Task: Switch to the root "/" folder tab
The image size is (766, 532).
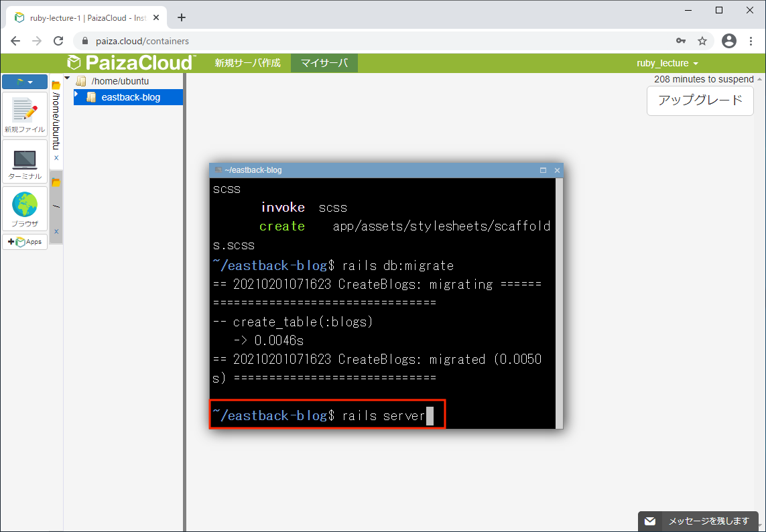Action: [x=56, y=206]
